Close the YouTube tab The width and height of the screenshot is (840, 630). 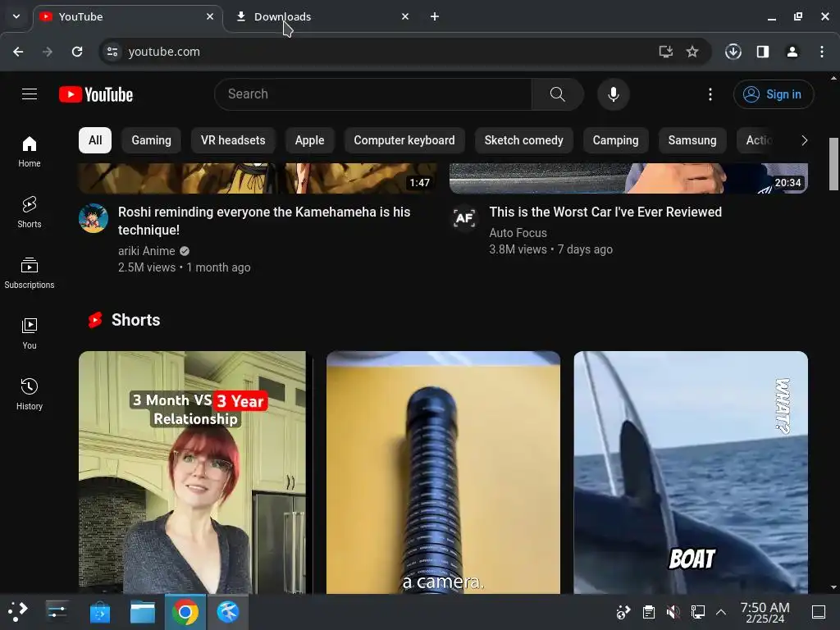tap(210, 16)
